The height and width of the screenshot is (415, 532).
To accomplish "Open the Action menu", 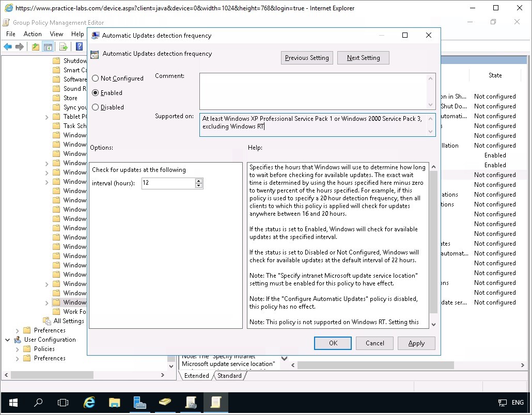I will tap(33, 34).
